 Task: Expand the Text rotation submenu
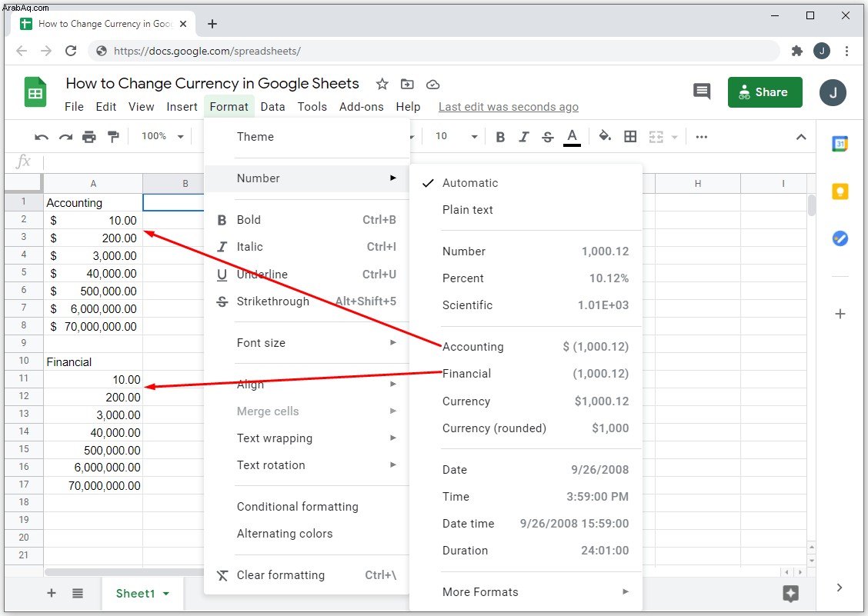pyautogui.click(x=307, y=465)
